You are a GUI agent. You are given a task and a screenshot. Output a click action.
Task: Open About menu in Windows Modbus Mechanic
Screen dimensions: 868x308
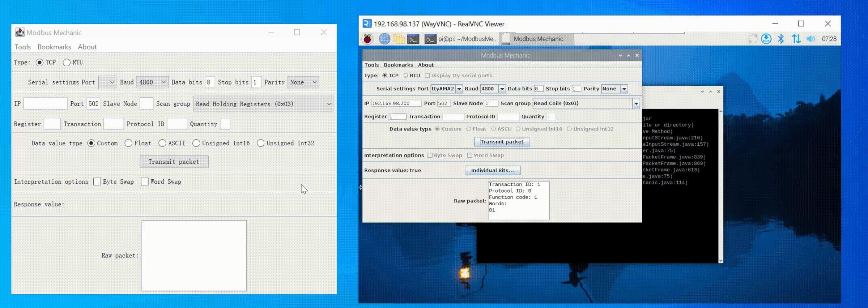(87, 47)
